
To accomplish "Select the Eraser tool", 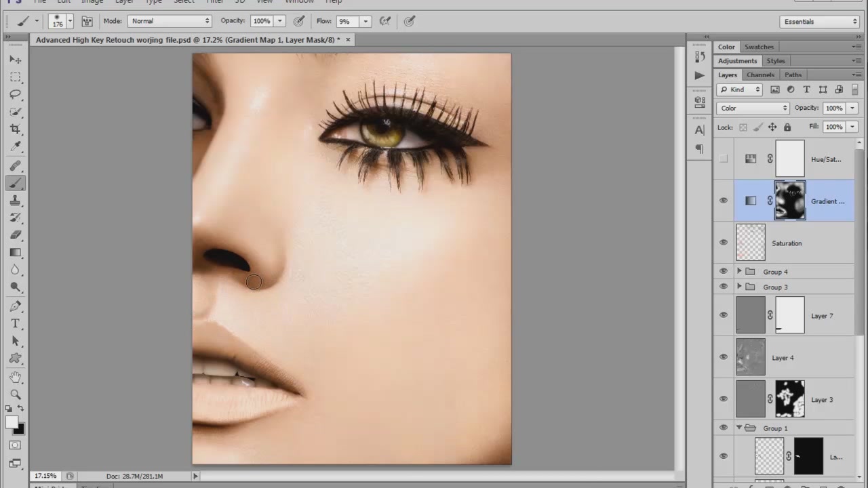I will (15, 235).
